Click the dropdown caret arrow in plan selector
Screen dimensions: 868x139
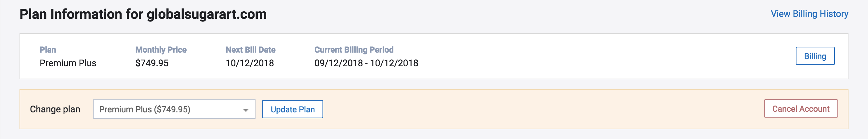[246, 110]
